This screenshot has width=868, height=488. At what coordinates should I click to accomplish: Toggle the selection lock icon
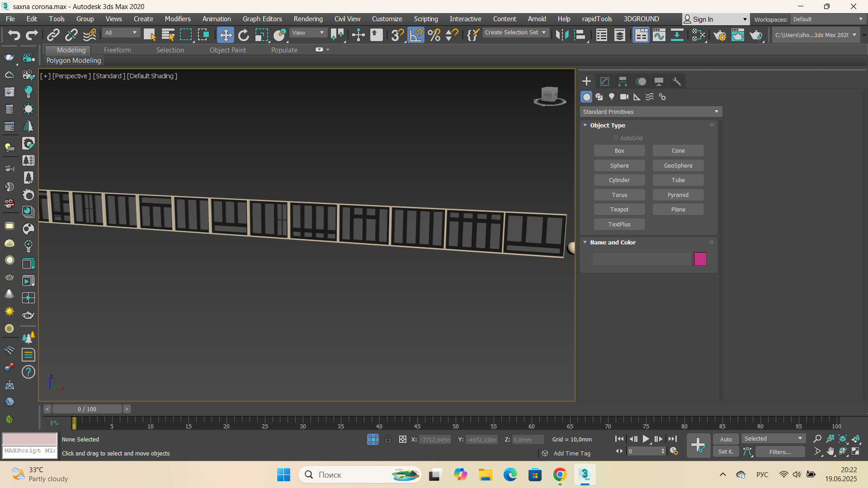388,439
